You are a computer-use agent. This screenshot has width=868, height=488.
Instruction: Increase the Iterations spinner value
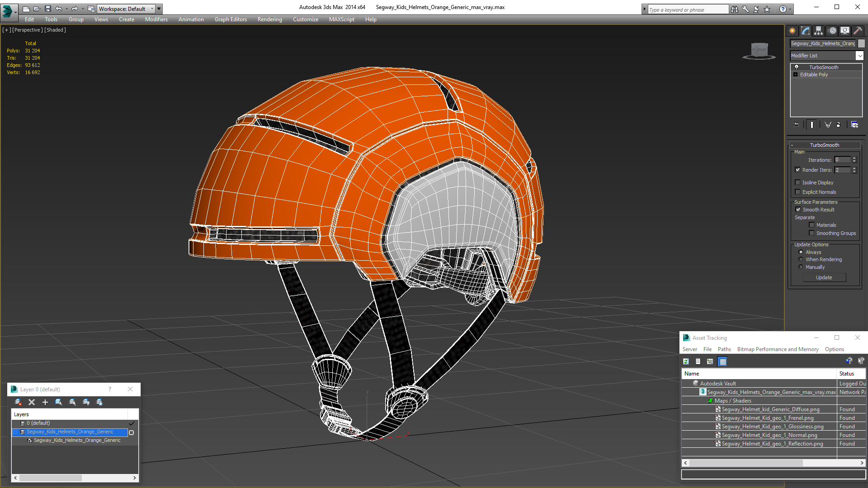tap(854, 158)
